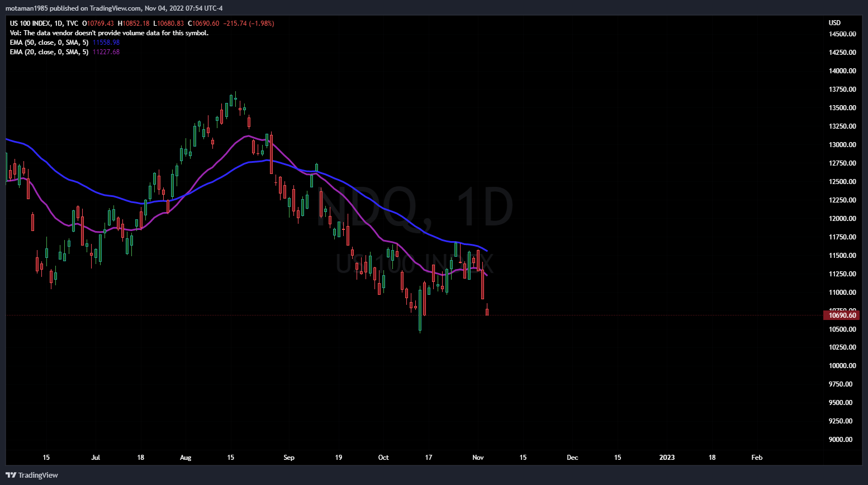The image size is (868, 485).
Task: Click the 9750.00 price axis label
Action: pyautogui.click(x=841, y=384)
